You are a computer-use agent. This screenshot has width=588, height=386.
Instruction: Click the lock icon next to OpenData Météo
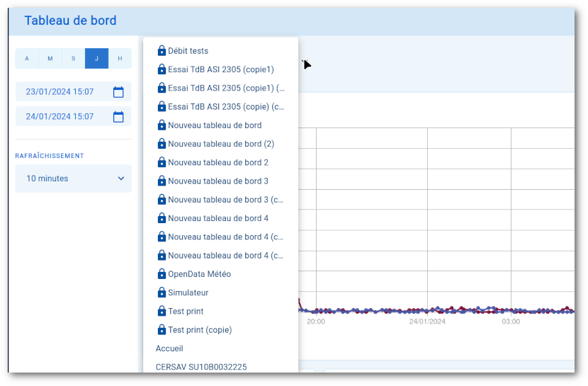coord(162,274)
